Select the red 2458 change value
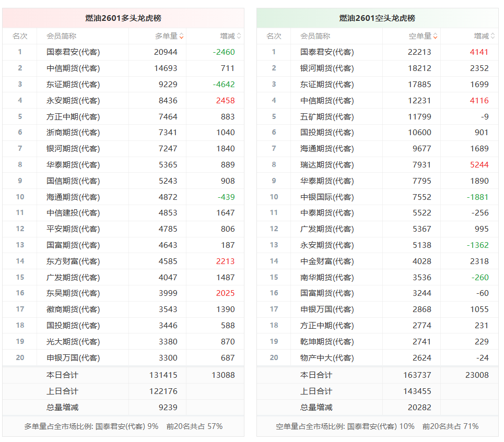Screen dimensions: 504x442 click(225, 101)
